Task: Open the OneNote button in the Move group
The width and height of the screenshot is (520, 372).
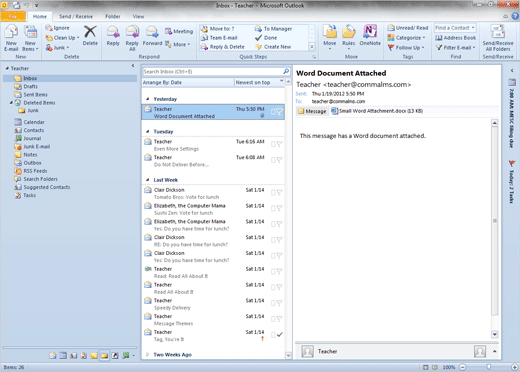Action: point(370,36)
